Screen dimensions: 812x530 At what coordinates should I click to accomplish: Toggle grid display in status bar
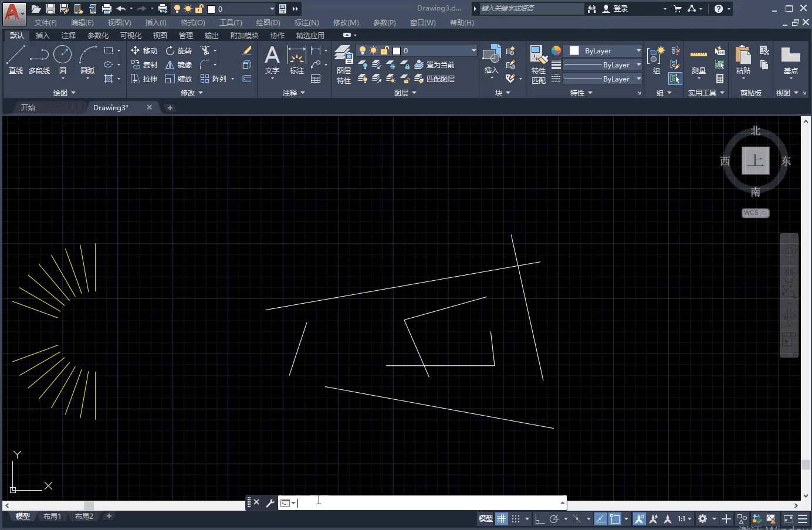[501, 519]
